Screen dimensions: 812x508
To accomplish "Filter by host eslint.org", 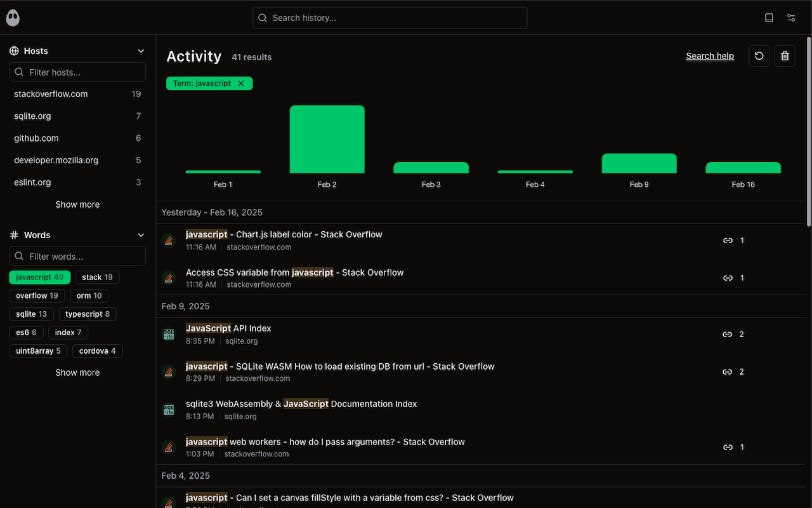I will click(77, 182).
